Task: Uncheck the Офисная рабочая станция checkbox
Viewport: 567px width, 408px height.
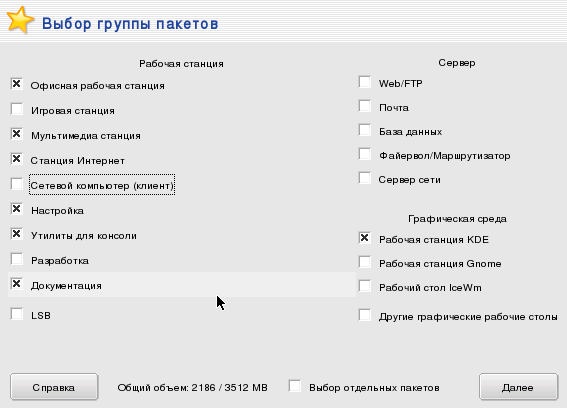Action: (x=17, y=84)
